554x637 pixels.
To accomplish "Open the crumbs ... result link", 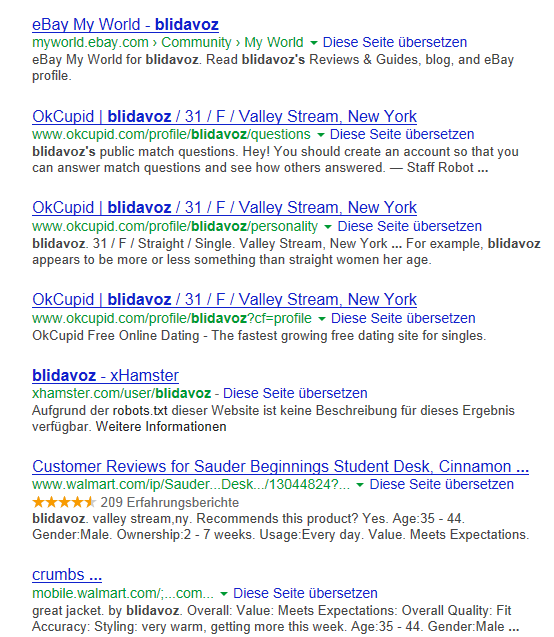I will coord(67,575).
